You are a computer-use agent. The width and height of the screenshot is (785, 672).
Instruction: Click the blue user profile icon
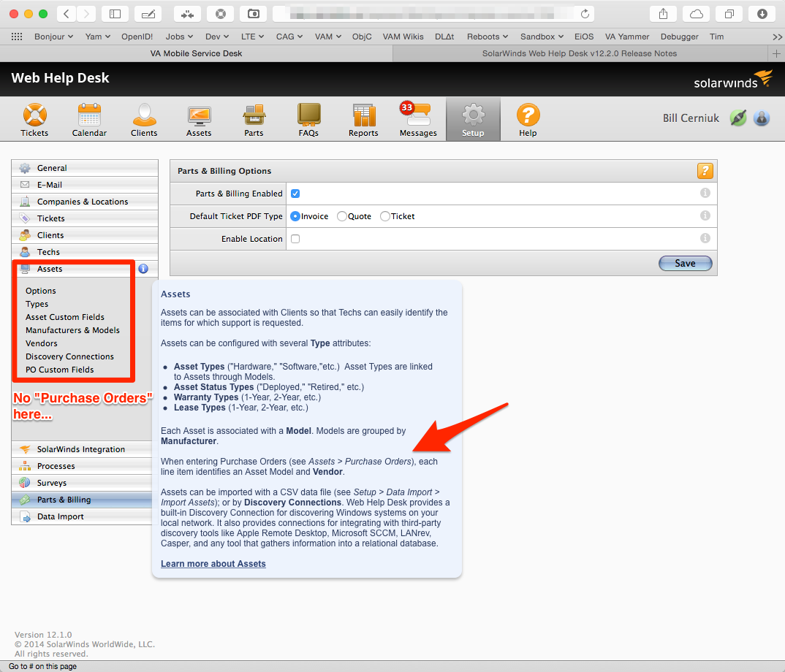(x=762, y=118)
